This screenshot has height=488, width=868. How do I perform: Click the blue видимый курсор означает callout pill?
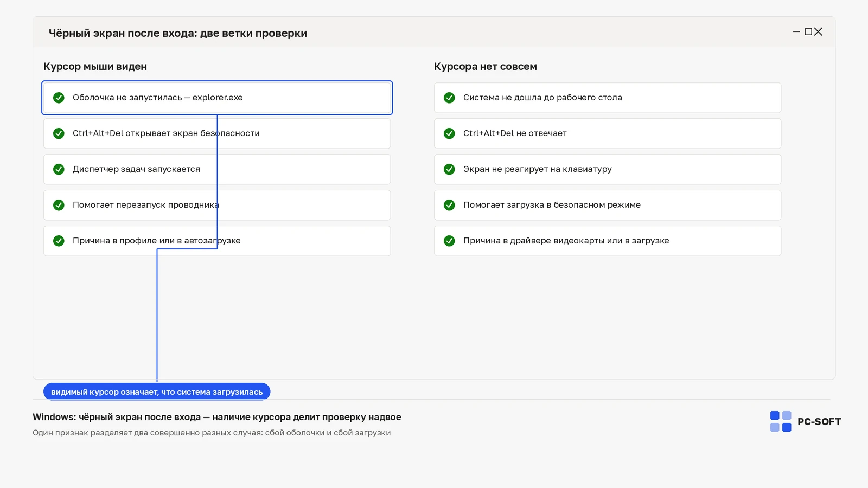[x=157, y=391]
